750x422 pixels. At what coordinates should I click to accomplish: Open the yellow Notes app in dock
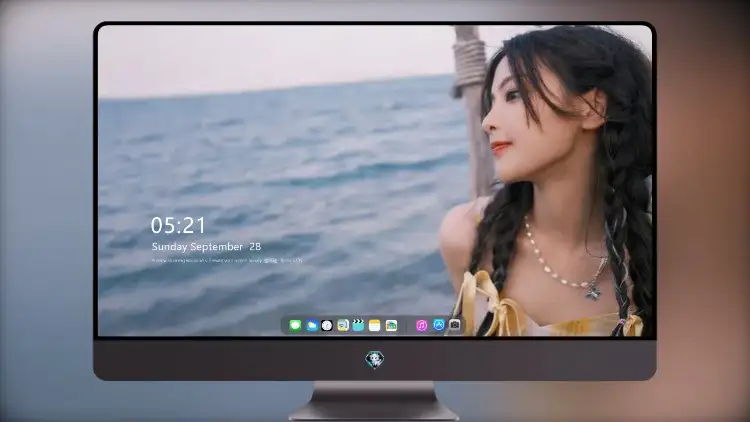point(375,325)
